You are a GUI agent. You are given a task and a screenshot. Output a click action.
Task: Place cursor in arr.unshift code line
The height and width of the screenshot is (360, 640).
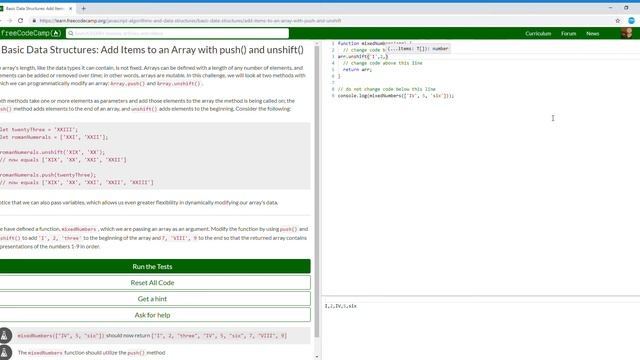363,56
